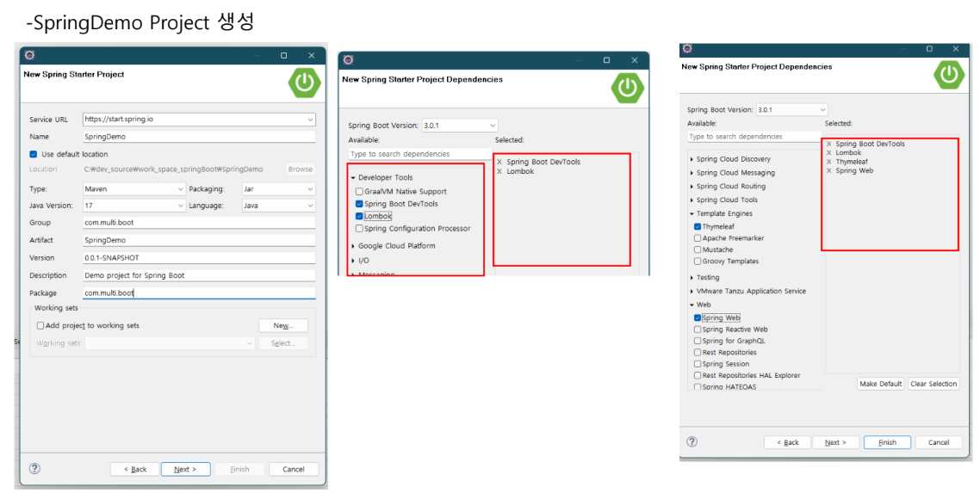Image resolution: width=980 pixels, height=493 pixels.
Task: Click Back in New Spring Starter Project dialog
Action: click(x=135, y=469)
